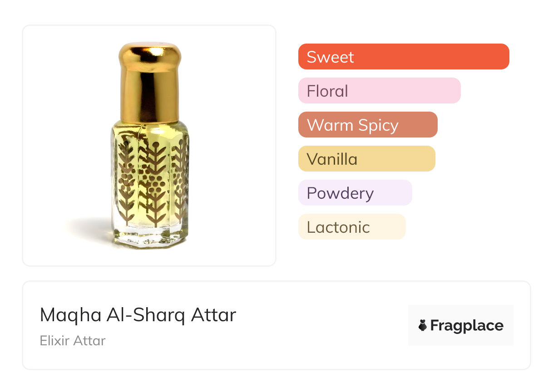Click the word Maqha in the title

(x=70, y=315)
